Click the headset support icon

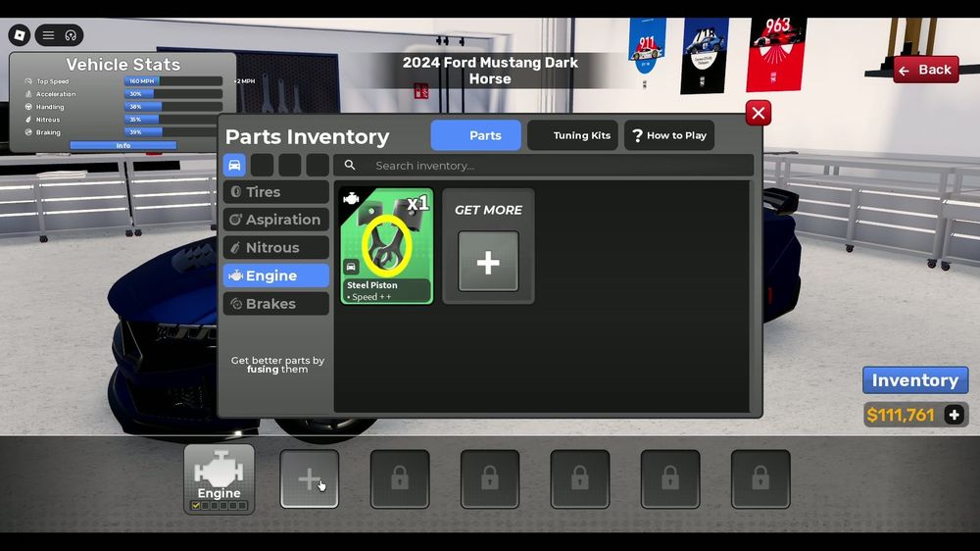[71, 35]
